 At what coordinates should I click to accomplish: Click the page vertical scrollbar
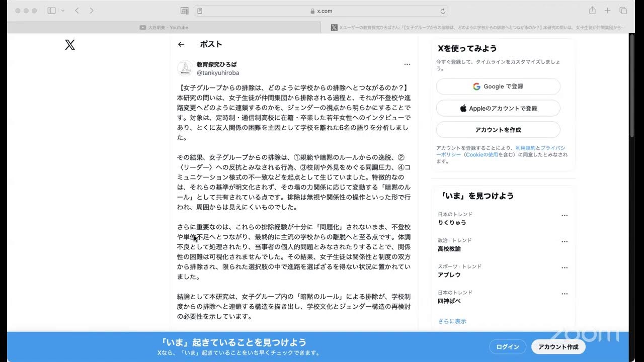(632, 85)
